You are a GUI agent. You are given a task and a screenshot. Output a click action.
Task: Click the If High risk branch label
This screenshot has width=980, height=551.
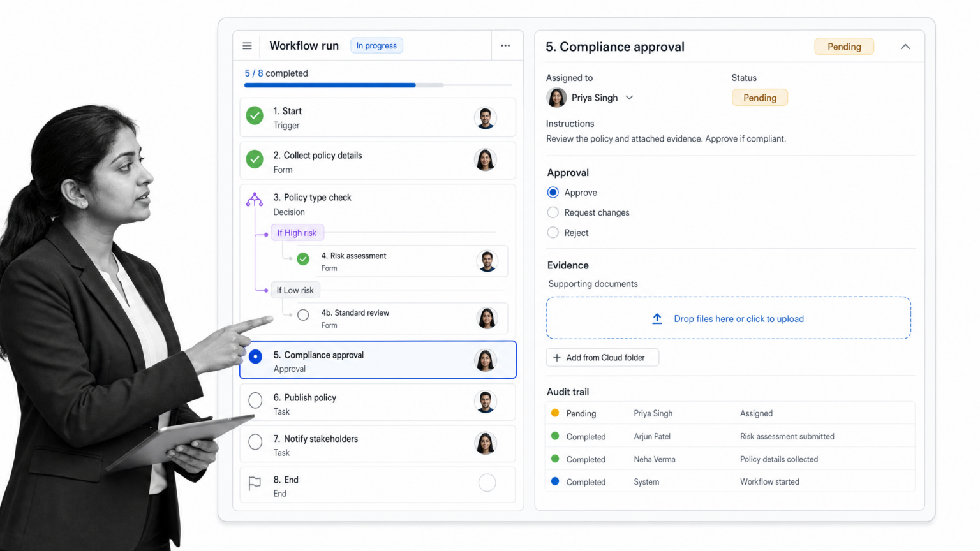click(297, 233)
